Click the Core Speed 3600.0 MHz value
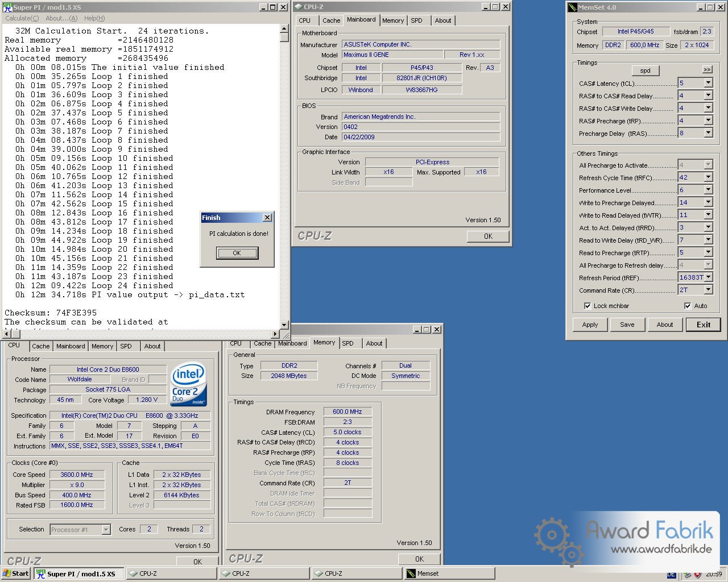The image size is (728, 582). click(77, 475)
